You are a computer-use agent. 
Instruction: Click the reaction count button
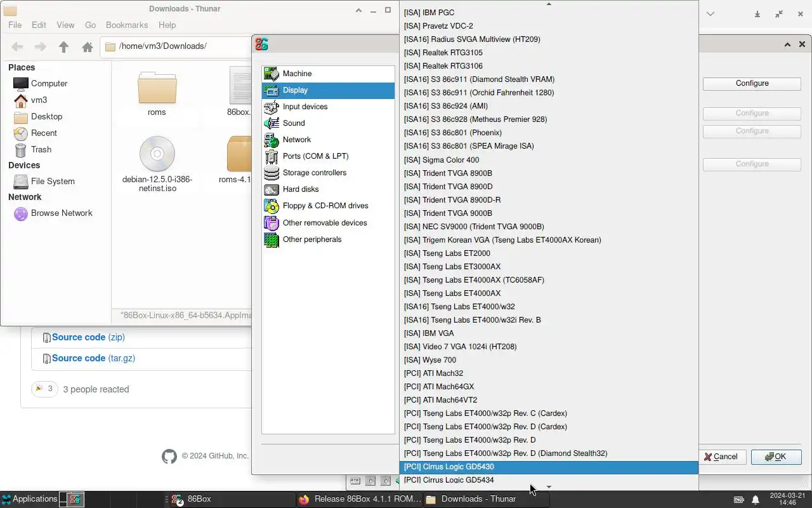(x=44, y=389)
